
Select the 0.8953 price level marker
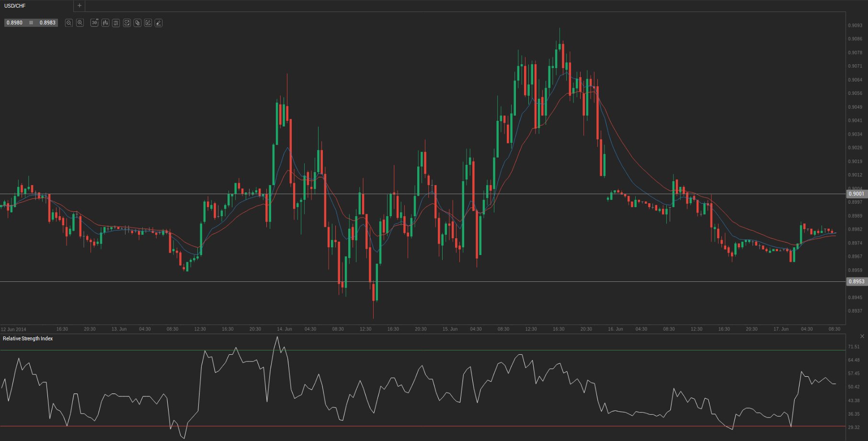[857, 282]
